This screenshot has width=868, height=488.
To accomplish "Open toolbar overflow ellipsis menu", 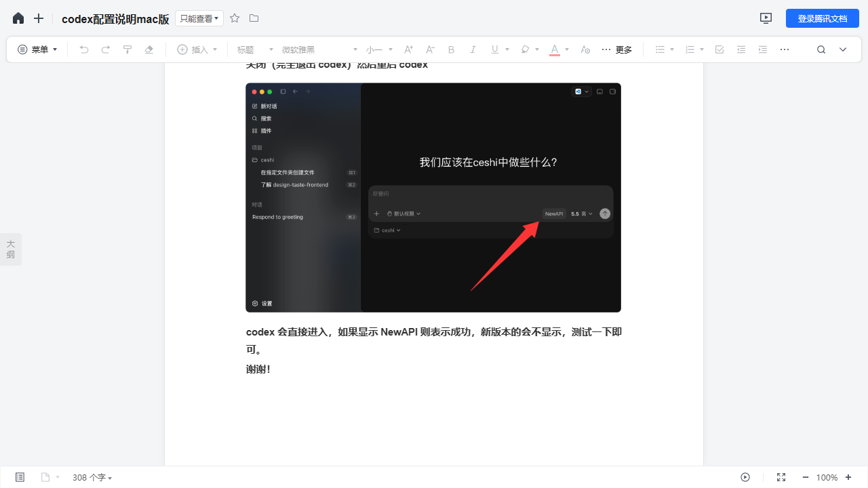I will [785, 49].
